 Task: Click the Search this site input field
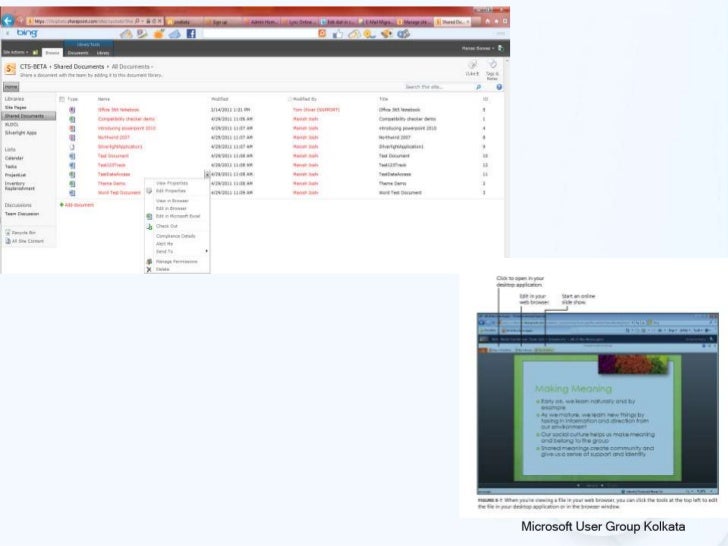click(x=438, y=87)
